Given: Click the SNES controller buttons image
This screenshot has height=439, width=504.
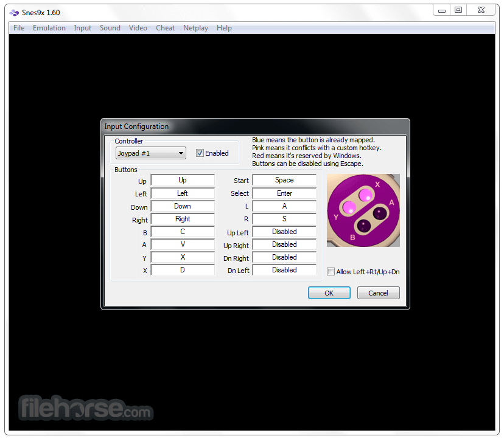Looking at the screenshot, I should pyautogui.click(x=363, y=210).
